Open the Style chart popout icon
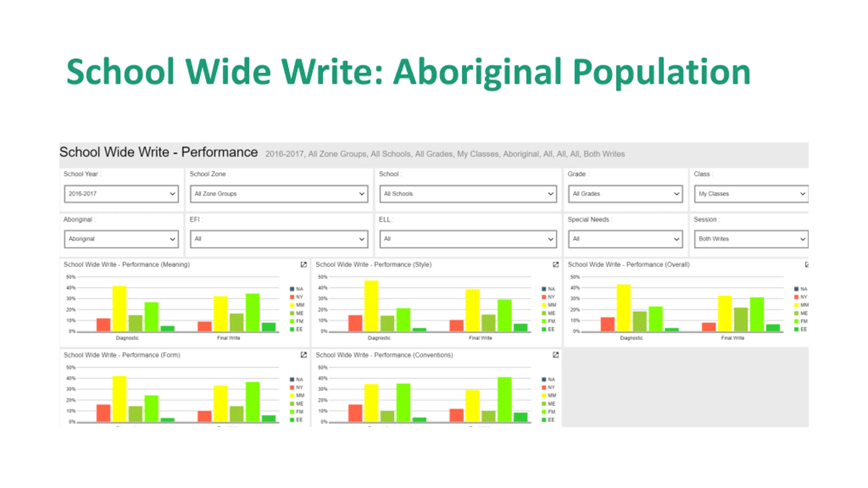This screenshot has width=868, height=488. click(x=555, y=265)
